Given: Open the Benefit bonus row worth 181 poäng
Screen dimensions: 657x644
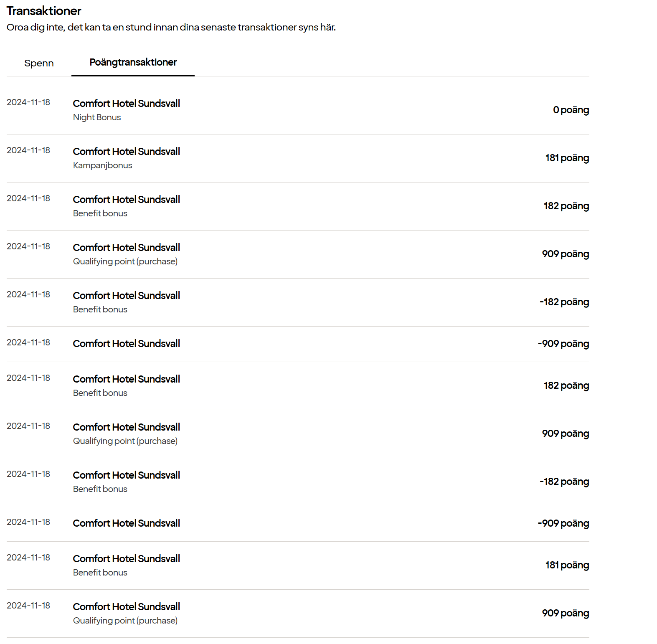Looking at the screenshot, I should pos(100,573).
